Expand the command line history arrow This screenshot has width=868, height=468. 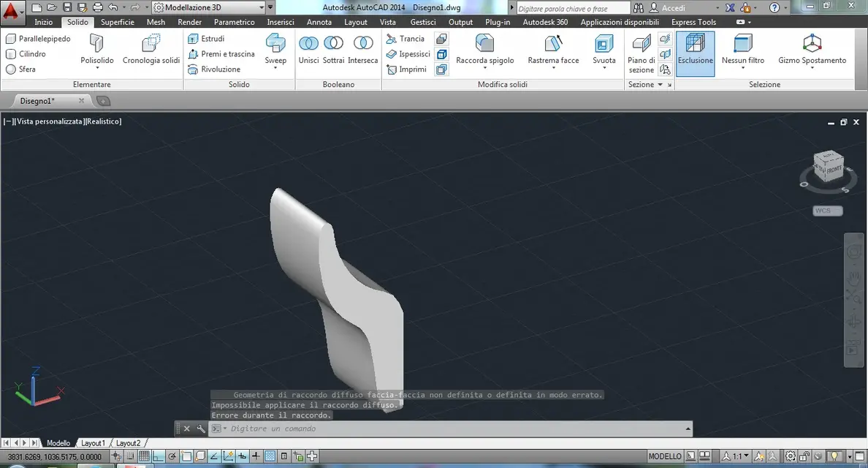pos(688,429)
